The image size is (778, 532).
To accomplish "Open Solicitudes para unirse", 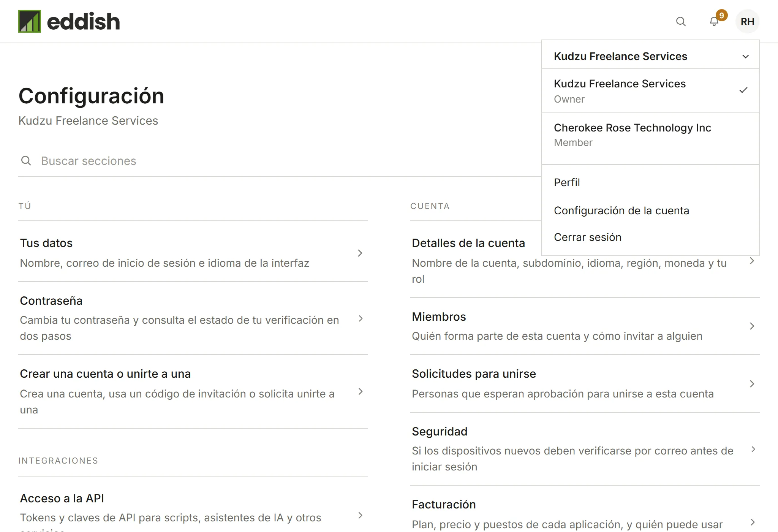I will pos(585,384).
